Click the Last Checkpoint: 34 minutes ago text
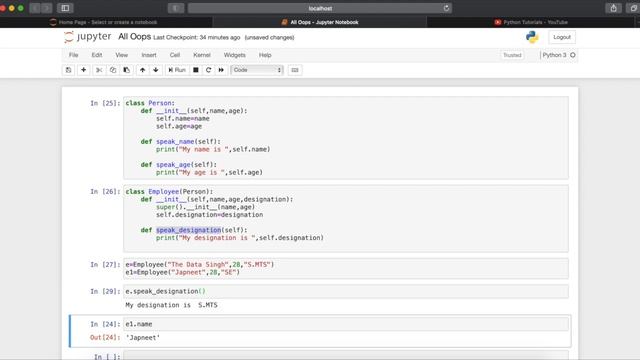Image resolution: width=640 pixels, height=360 pixels. tap(197, 38)
